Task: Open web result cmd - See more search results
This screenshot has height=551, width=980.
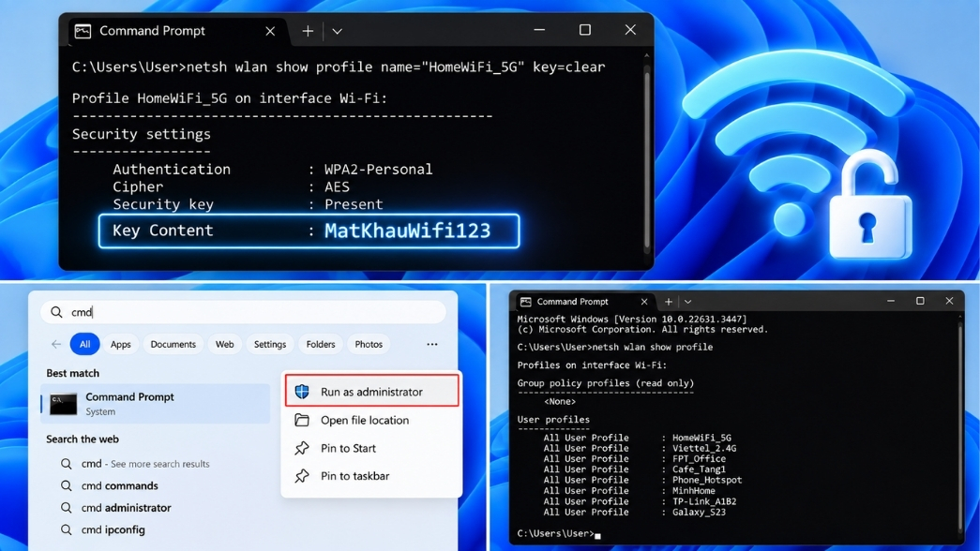Action: click(145, 464)
